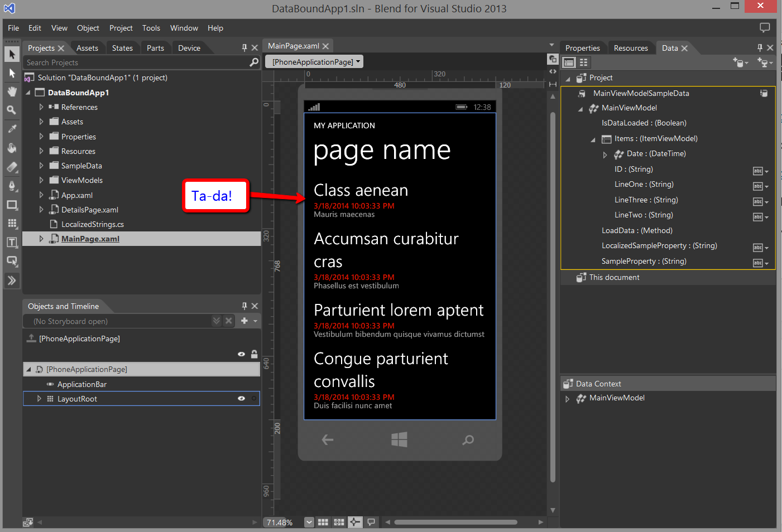Expand Date : (DateTime) node
Viewport: 782px width, 532px height.
(x=605, y=154)
